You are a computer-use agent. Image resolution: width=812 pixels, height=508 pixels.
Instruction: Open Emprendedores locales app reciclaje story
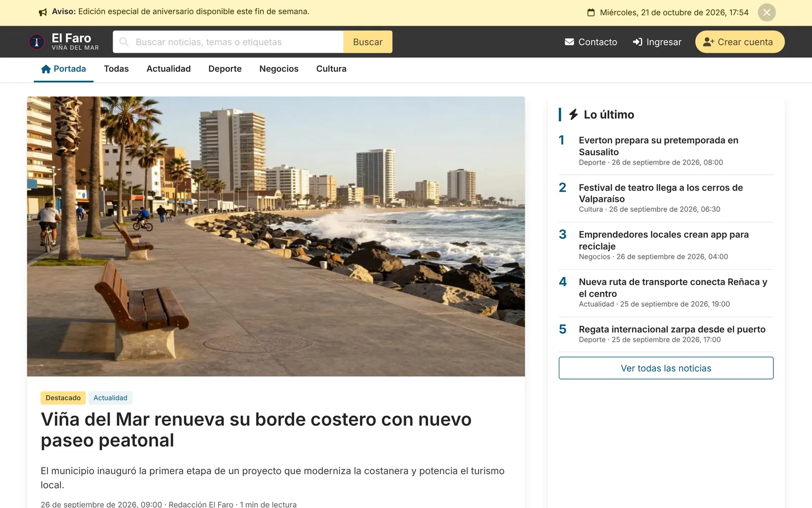coord(663,240)
